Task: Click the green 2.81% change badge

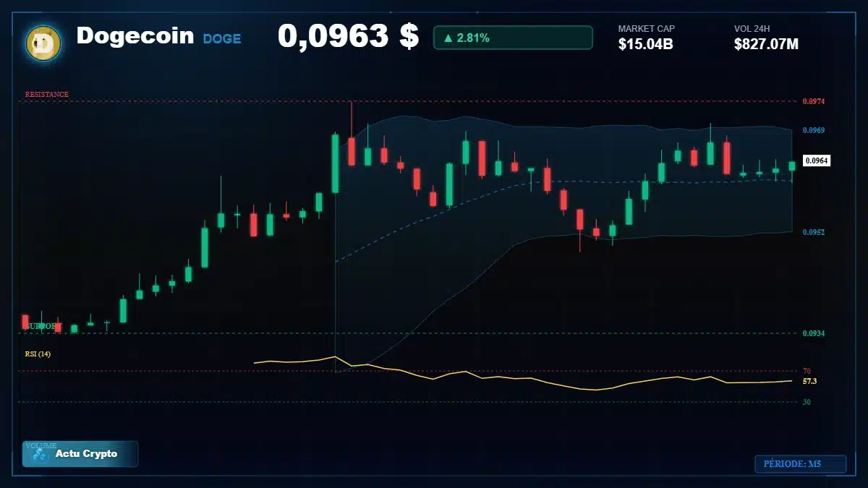Action: pos(513,38)
